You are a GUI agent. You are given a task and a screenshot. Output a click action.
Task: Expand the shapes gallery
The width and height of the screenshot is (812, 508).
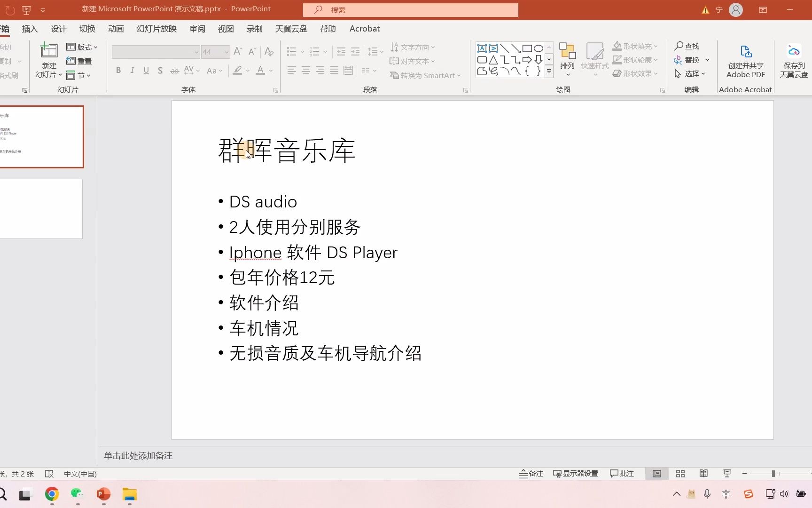click(x=549, y=71)
